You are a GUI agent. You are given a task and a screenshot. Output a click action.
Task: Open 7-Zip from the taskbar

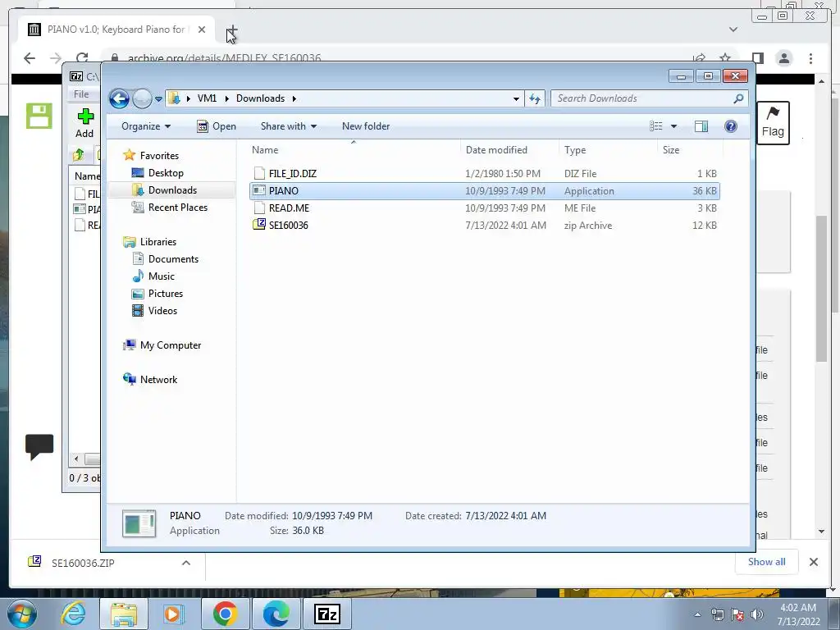327,614
